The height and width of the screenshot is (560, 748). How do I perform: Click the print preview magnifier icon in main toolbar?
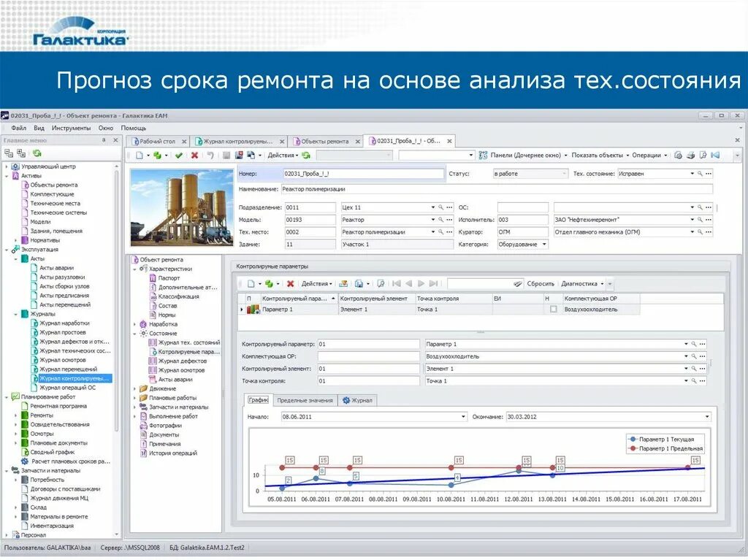[703, 156]
